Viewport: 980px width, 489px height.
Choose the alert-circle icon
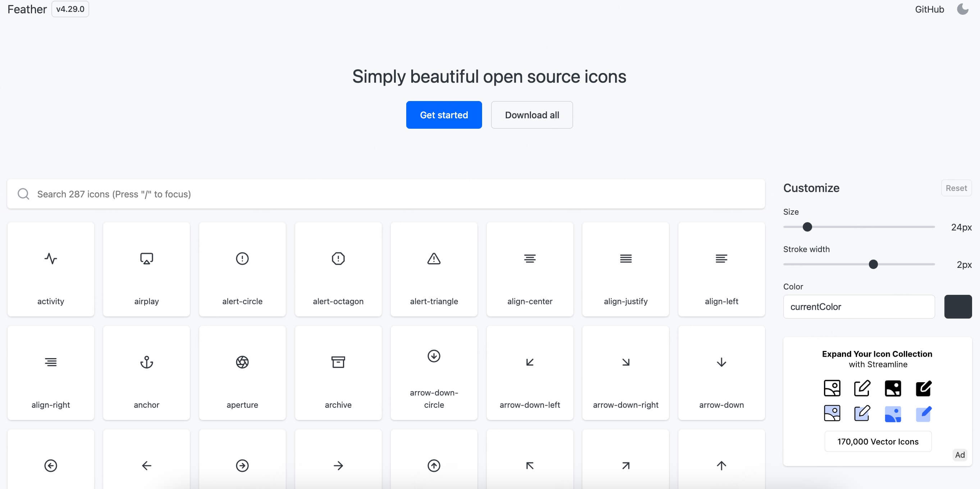coord(242,269)
